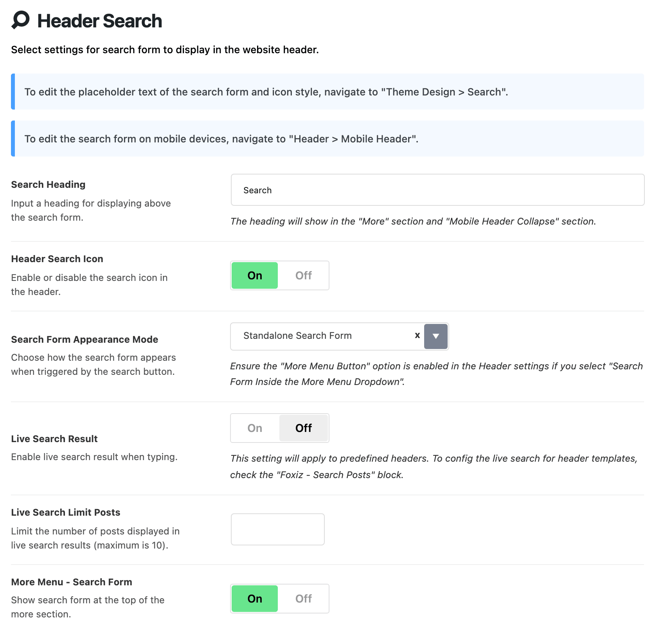This screenshot has height=644, width=655.
Task: Click the "Header Search" page title
Action: point(99,21)
